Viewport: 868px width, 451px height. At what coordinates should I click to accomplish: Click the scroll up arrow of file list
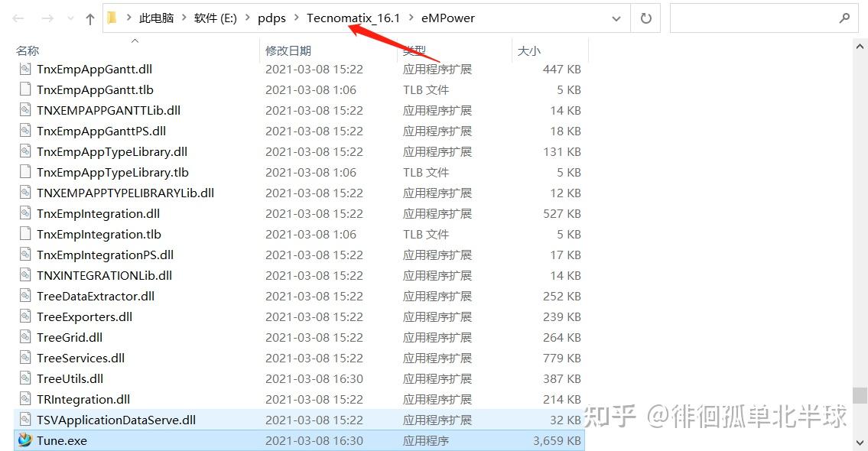[860, 48]
